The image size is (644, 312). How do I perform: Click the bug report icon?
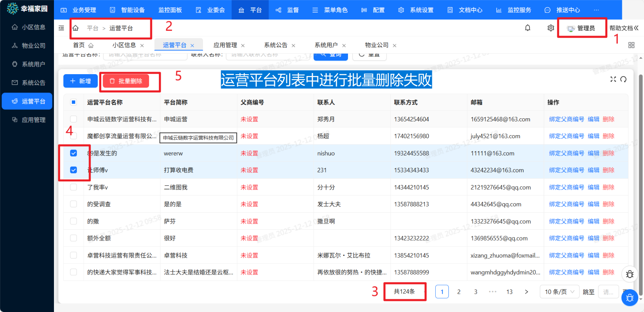click(x=630, y=274)
